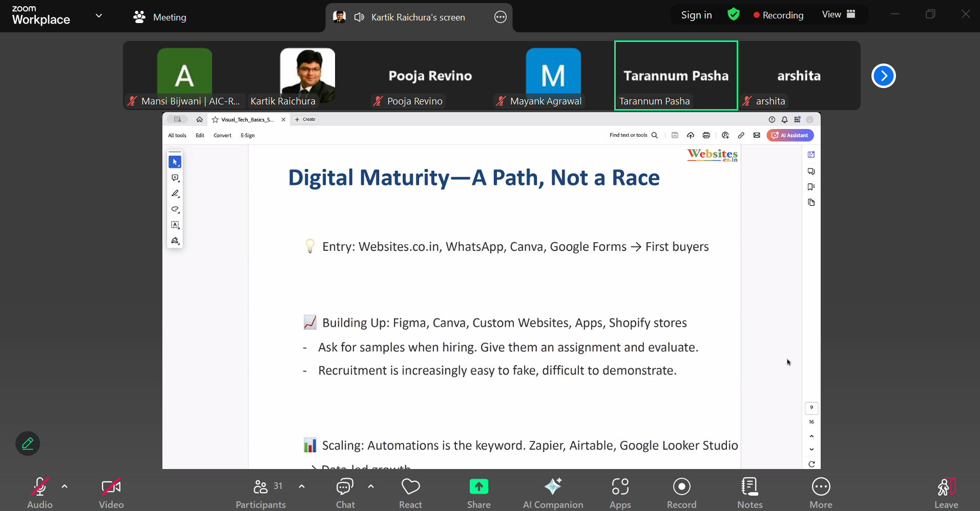Image resolution: width=980 pixels, height=511 pixels.
Task: Open the More options menu
Action: coord(821,493)
